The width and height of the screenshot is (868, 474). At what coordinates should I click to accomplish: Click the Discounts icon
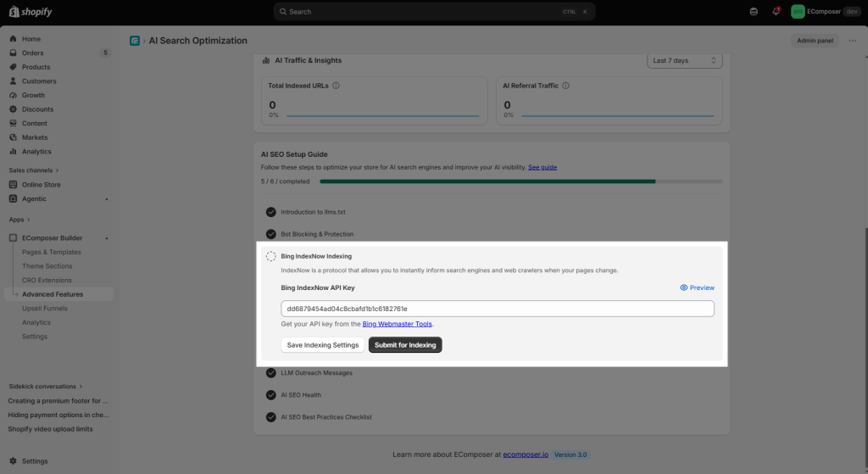click(14, 109)
